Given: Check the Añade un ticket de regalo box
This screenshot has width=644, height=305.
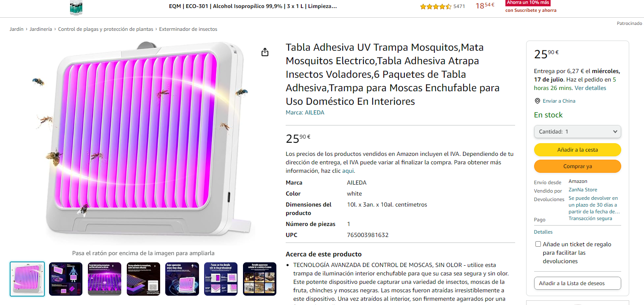Looking at the screenshot, I should click(x=538, y=244).
